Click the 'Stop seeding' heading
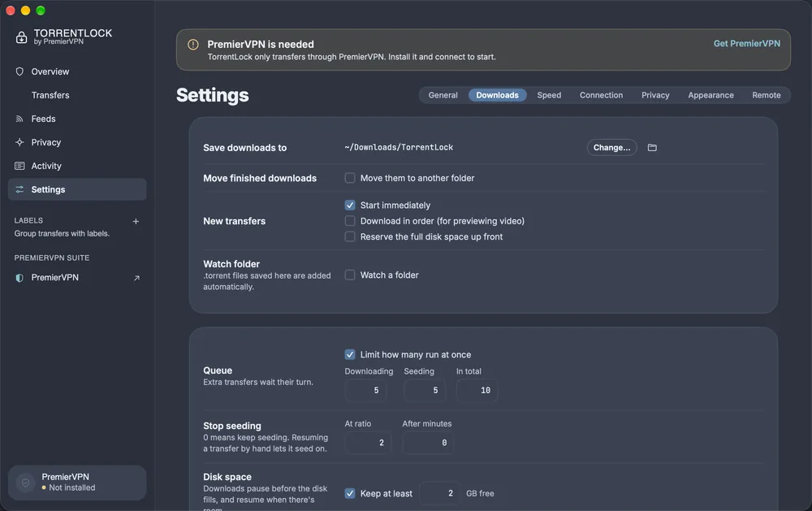 232,426
